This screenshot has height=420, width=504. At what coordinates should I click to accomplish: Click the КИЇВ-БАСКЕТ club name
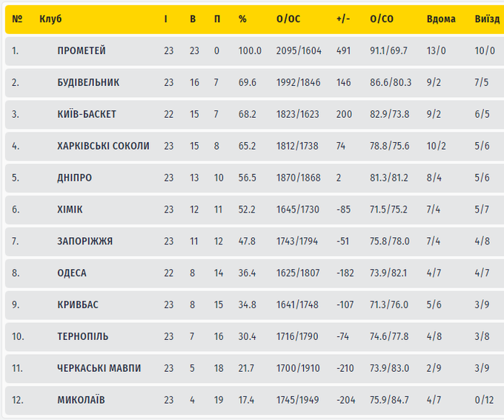87,114
